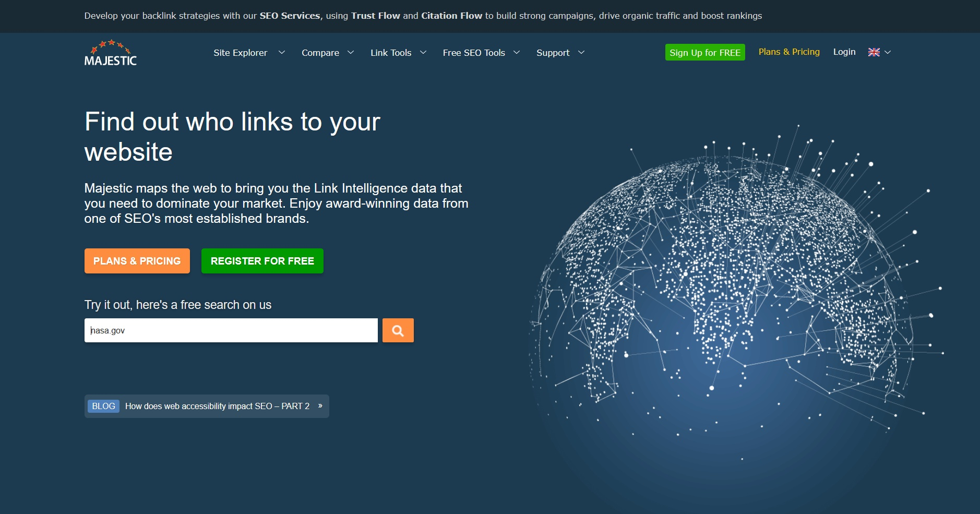Open the Site Explorer menu
The height and width of the screenshot is (514, 980).
click(240, 53)
